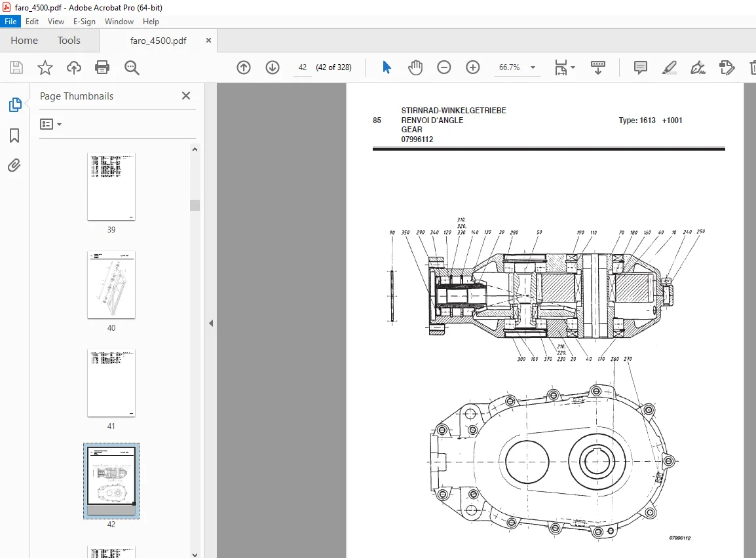Add file to starred favorites

click(x=45, y=67)
